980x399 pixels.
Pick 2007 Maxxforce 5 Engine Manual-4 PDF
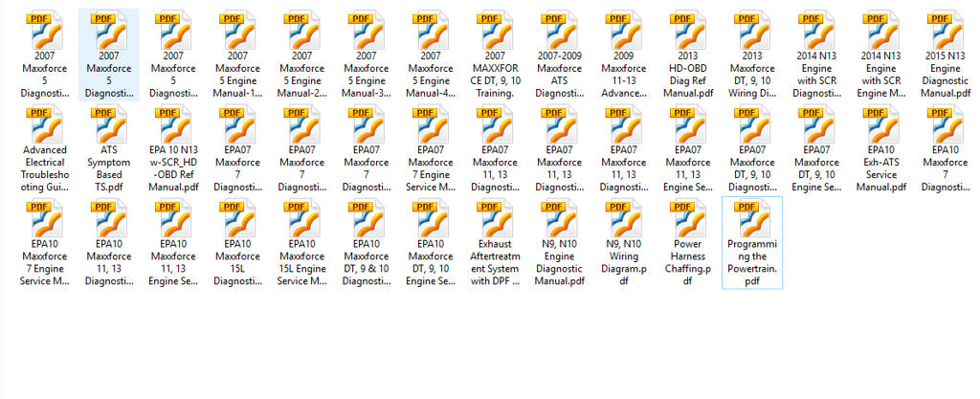tap(431, 55)
